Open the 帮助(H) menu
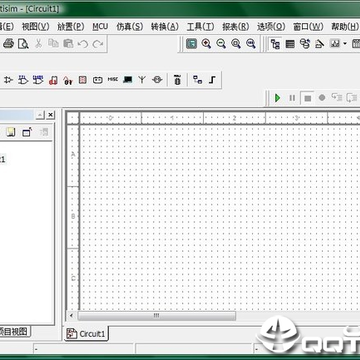The width and height of the screenshot is (360, 360). tap(345, 27)
